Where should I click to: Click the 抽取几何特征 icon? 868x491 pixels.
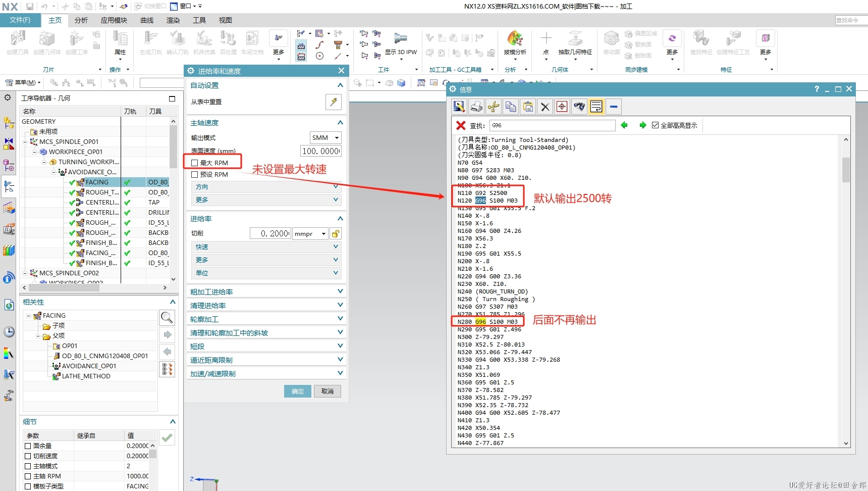click(575, 38)
